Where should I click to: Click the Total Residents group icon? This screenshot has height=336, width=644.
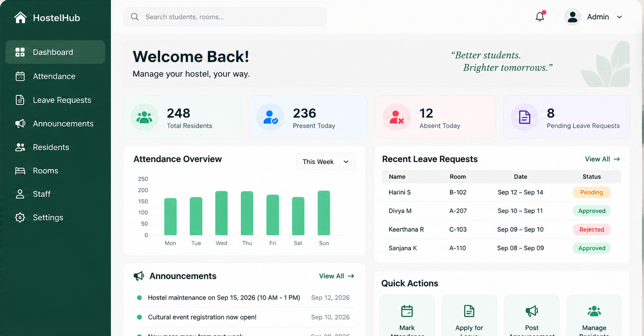[144, 117]
